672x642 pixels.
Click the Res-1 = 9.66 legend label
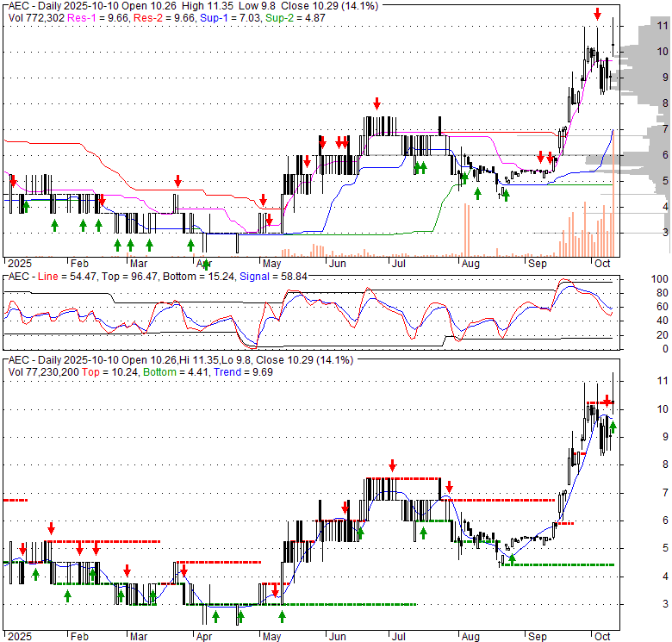pos(98,18)
